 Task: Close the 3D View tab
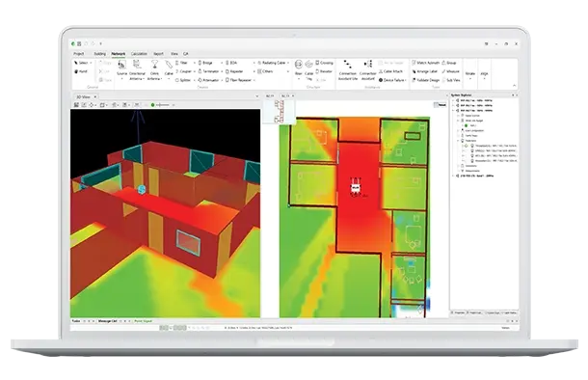click(94, 96)
